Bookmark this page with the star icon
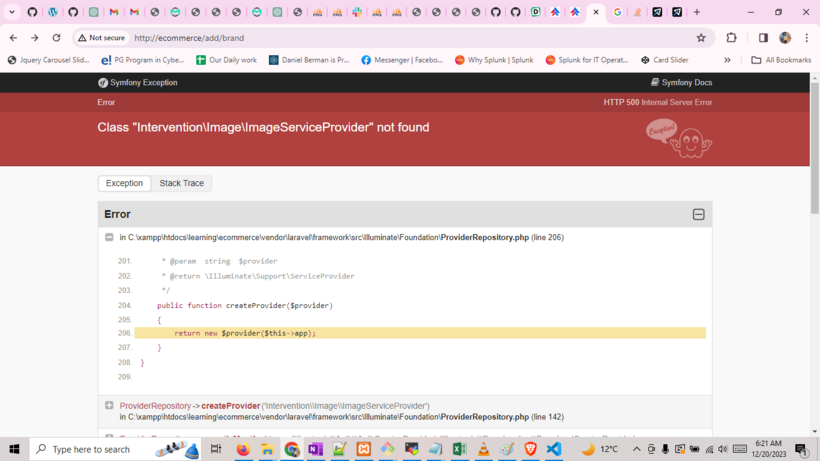The image size is (820, 461). pos(700,38)
